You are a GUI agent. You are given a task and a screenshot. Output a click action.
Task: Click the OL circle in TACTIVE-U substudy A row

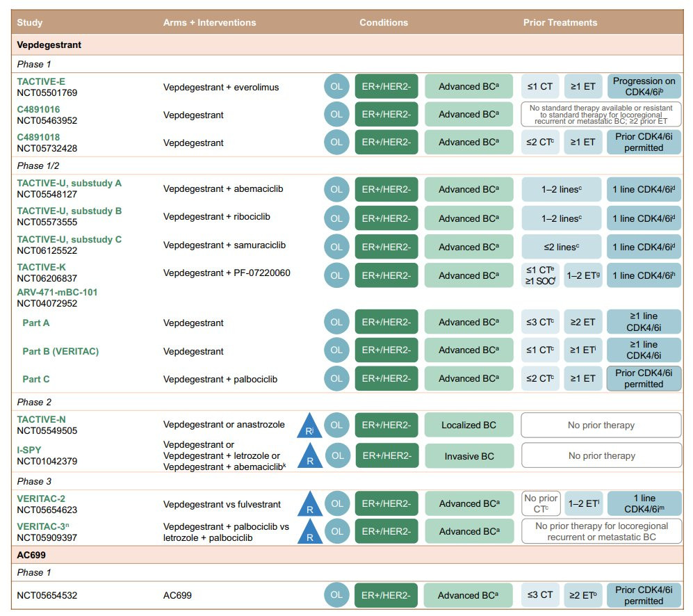tap(336, 189)
